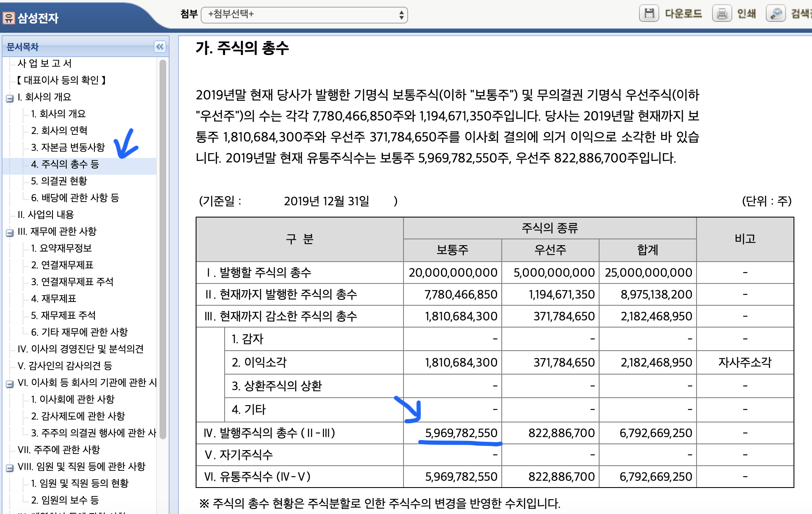Open 5. 의결권 현황 subsection
Viewport: 812px width, 514px height.
pyautogui.click(x=59, y=181)
